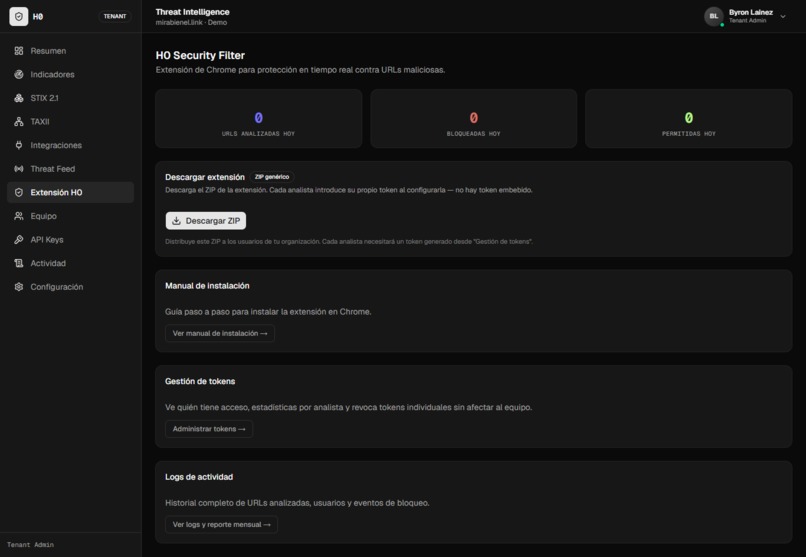Screen dimensions: 806x557
Task: Open Ver logs y reporte mensual
Action: (222, 525)
